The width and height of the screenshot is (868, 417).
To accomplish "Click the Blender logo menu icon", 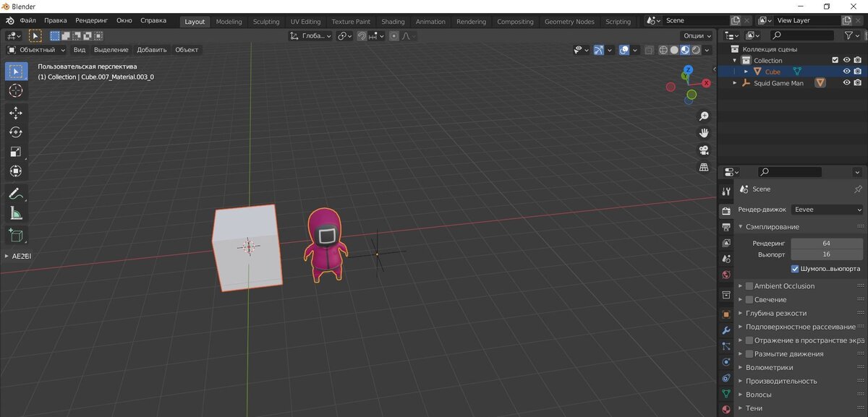I will coord(9,20).
